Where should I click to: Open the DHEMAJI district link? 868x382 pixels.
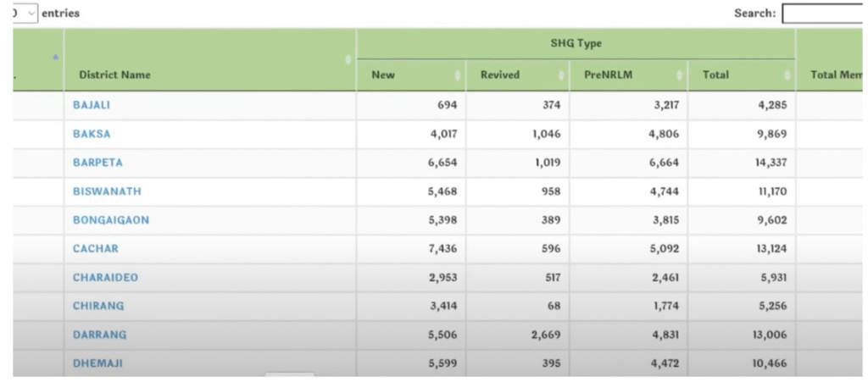(x=97, y=363)
